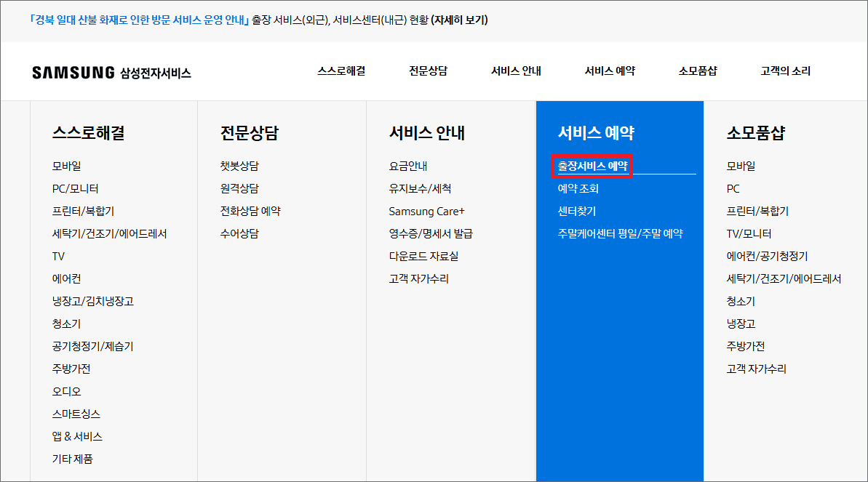Open 소모품샵 in the top navigation bar
Viewport: 868px width, 482px height.
point(698,71)
